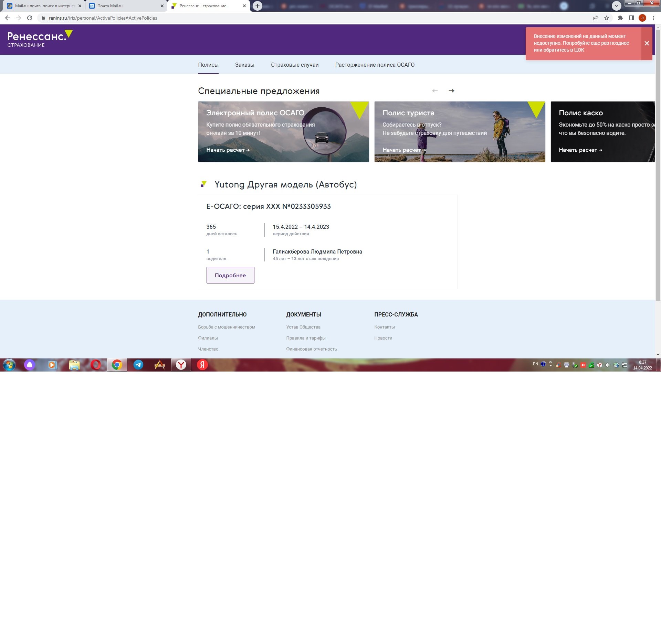Show previous special offers with left arrow

[x=435, y=91]
